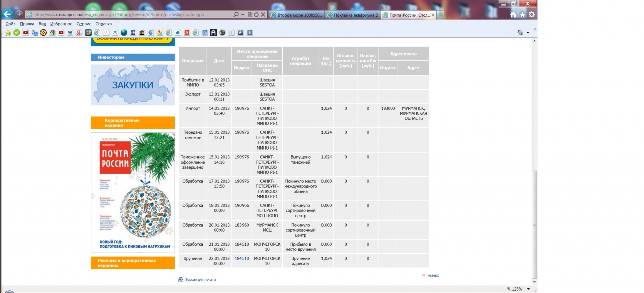Open Favorites with the star icon at top right
Image resolution: width=644 pixels, height=293 pixels.
pyautogui.click(x=522, y=15)
